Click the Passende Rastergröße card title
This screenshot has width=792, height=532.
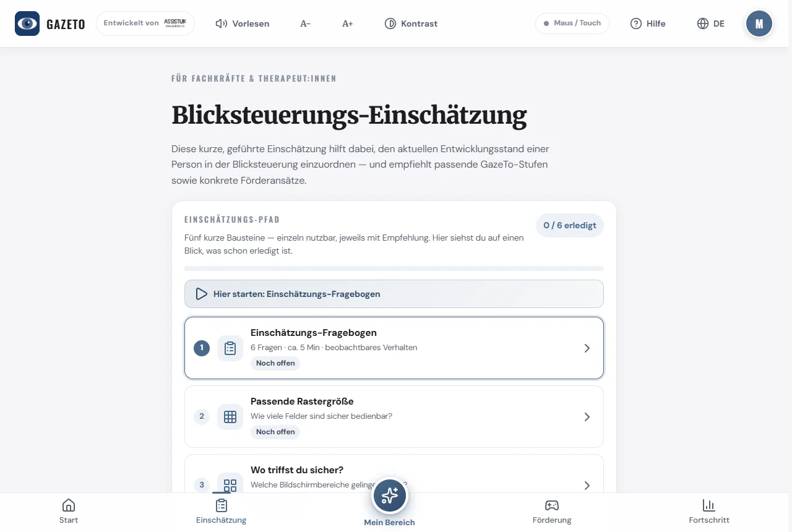click(x=302, y=401)
